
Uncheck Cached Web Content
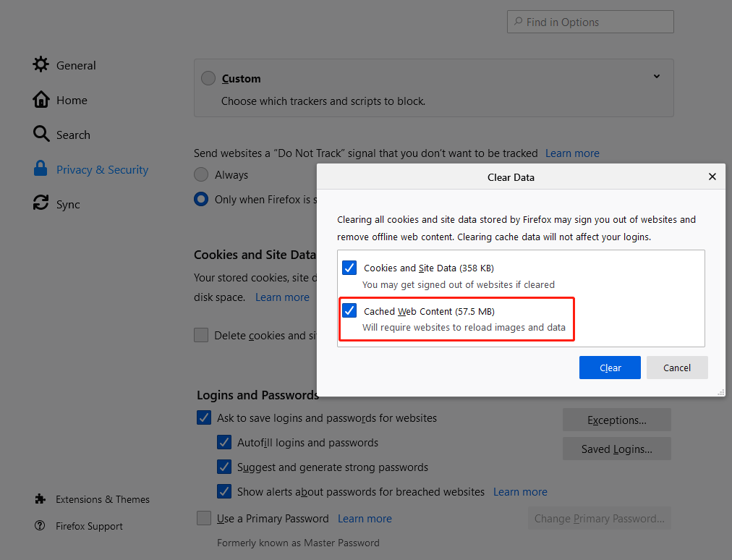point(349,310)
